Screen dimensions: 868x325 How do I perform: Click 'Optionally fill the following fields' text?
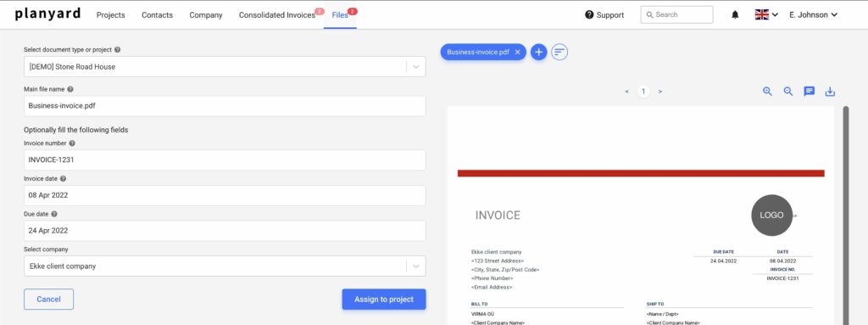[x=75, y=130]
